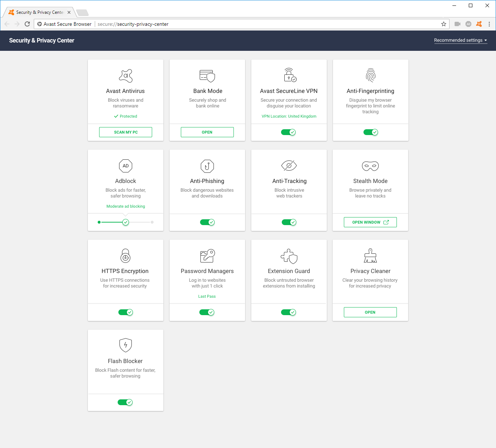
Task: Click the Avast SecureLine VPN lock icon
Action: pyautogui.click(x=289, y=75)
